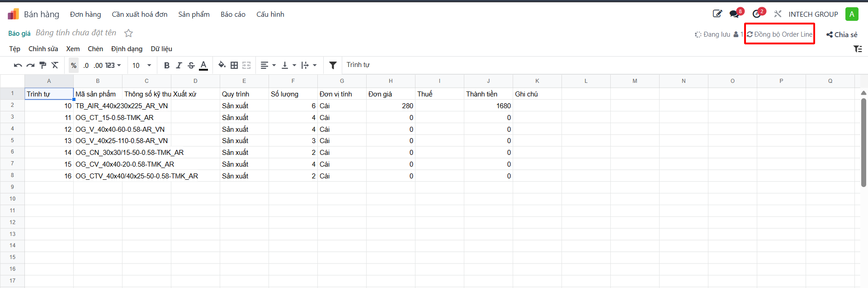Viewport: 868px width, 288px height.
Task: Click the spreadsheet name field
Action: [76, 33]
